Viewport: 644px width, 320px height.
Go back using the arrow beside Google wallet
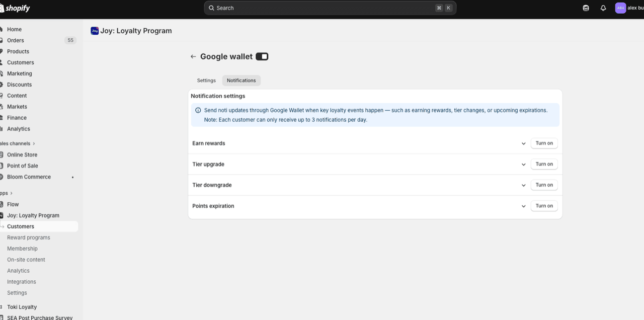tap(193, 56)
